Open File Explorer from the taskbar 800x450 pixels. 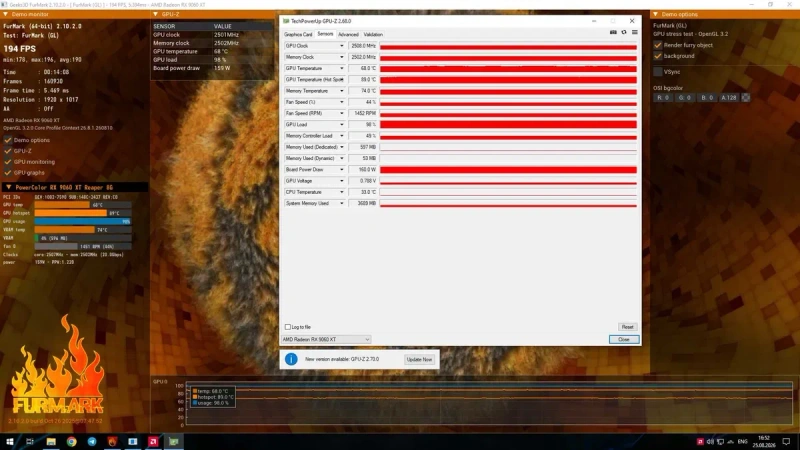click(51, 442)
